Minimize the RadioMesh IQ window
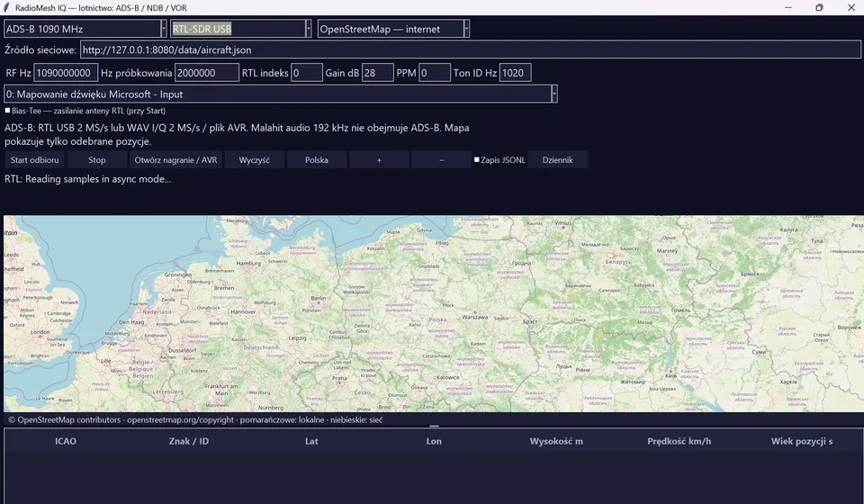864x504 pixels. [x=788, y=8]
